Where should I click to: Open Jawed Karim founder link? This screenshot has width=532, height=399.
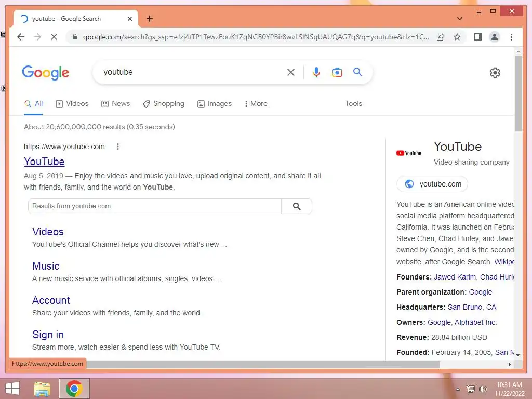pyautogui.click(x=455, y=277)
